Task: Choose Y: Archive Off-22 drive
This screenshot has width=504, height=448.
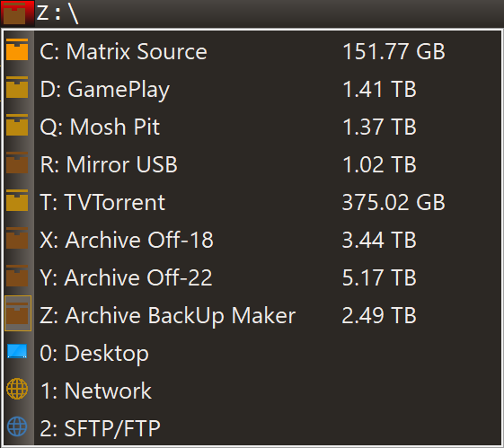Action: point(252,277)
